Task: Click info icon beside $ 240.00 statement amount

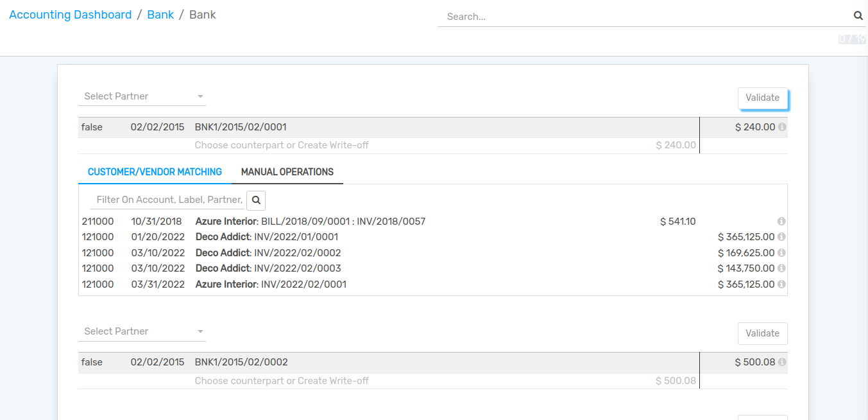Action: tap(782, 127)
